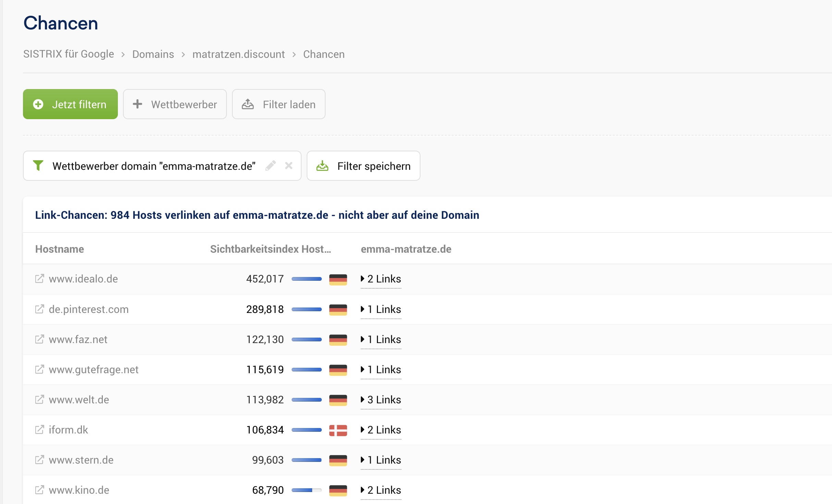Click the green Jetzt filtern button

[x=70, y=104]
